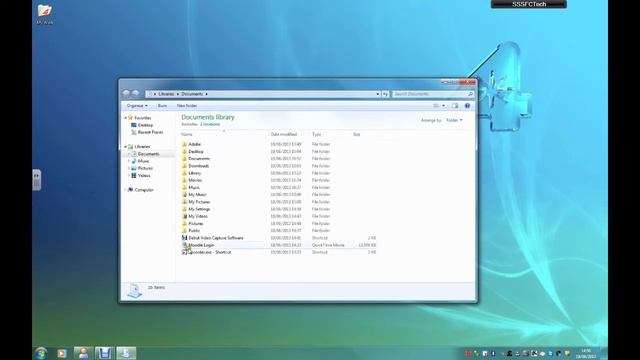640x360 pixels.
Task: Select the Pictures folder in the file list
Action: click(x=196, y=224)
